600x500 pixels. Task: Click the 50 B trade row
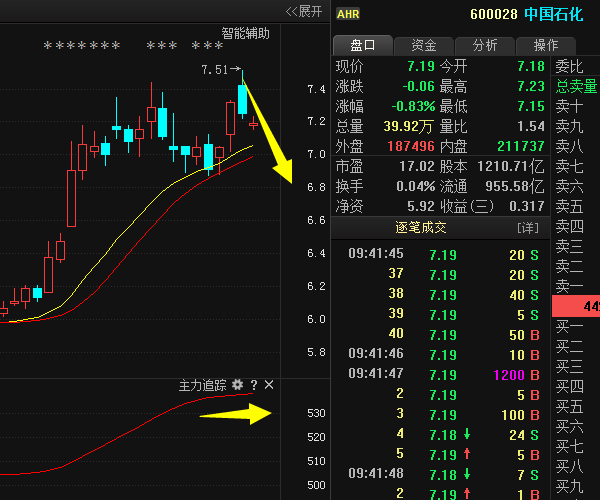(443, 335)
